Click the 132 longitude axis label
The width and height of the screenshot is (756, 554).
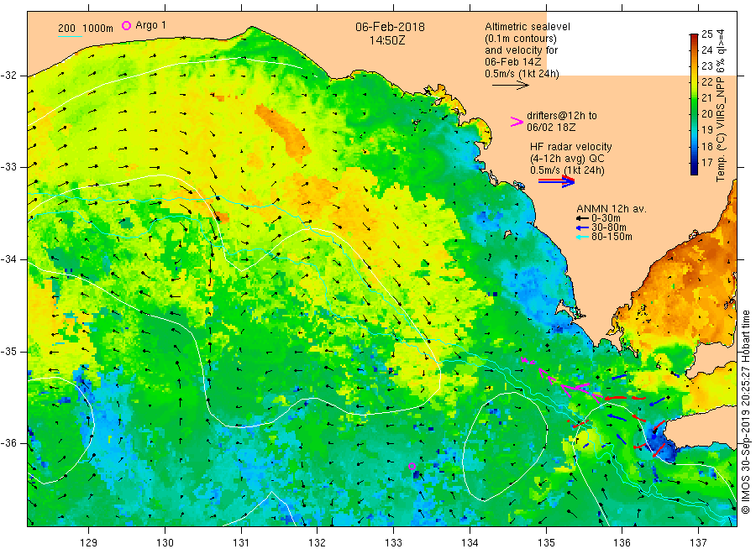[318, 543]
